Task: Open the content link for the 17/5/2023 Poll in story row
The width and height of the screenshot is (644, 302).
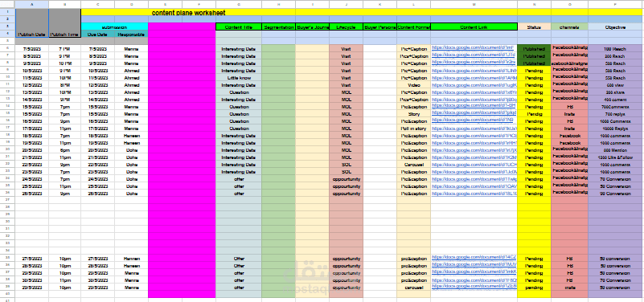Action: click(474, 128)
